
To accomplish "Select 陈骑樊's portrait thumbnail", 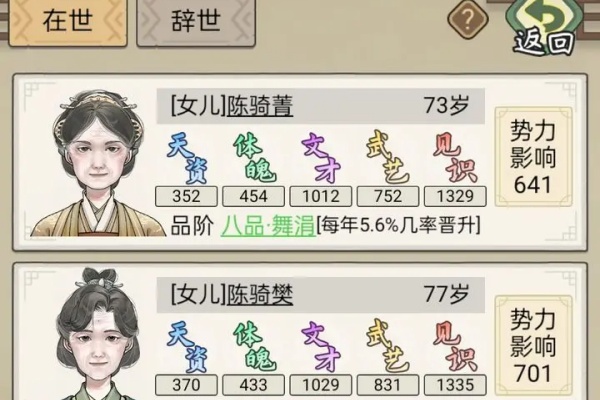I will tap(98, 334).
